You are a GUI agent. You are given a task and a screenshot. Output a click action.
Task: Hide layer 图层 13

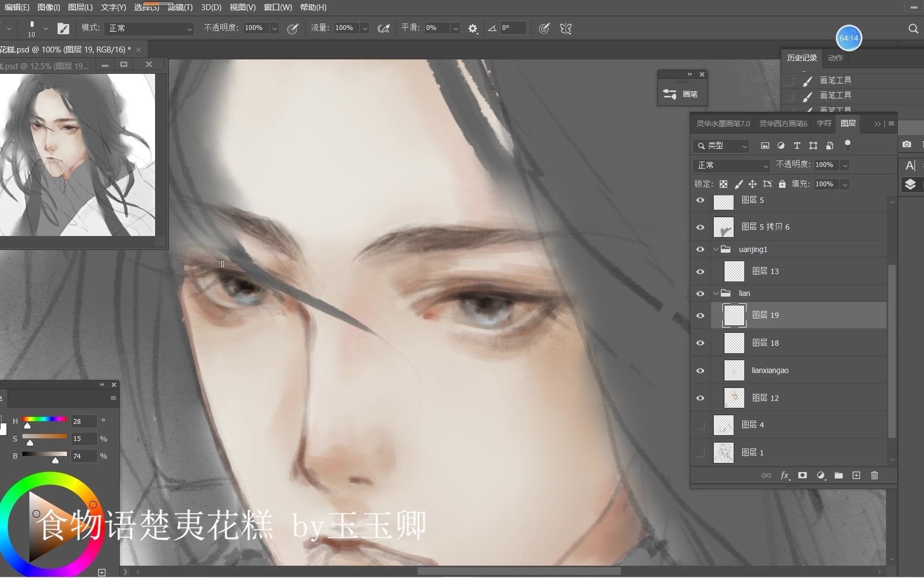(700, 272)
